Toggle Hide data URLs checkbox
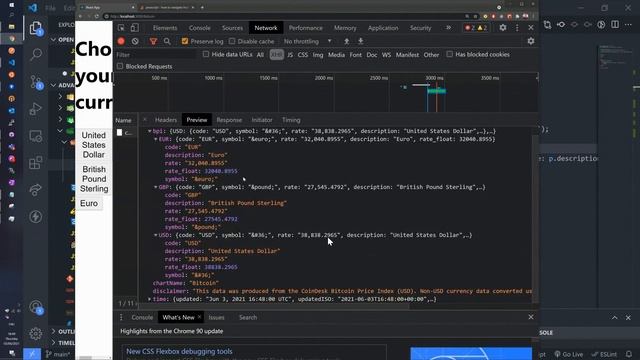640x360 pixels. (206, 54)
